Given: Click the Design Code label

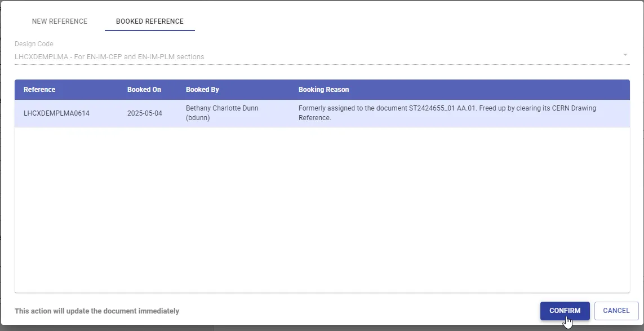Looking at the screenshot, I should click(34, 44).
